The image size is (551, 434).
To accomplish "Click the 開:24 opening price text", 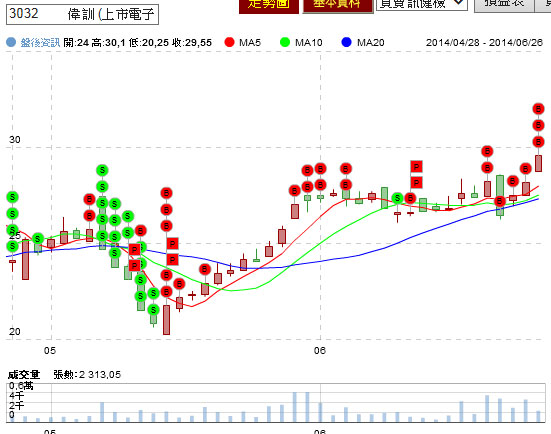I will (x=76, y=43).
